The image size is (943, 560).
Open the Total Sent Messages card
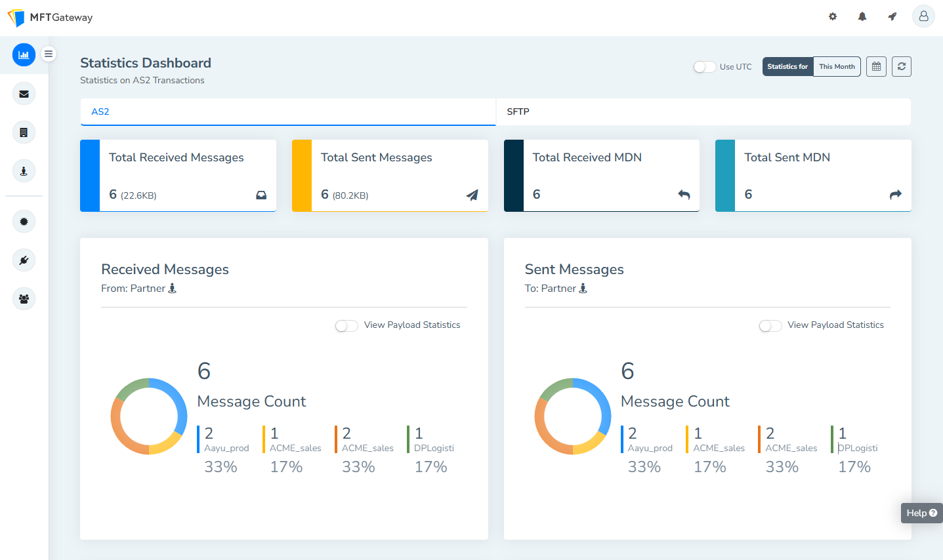tap(390, 176)
